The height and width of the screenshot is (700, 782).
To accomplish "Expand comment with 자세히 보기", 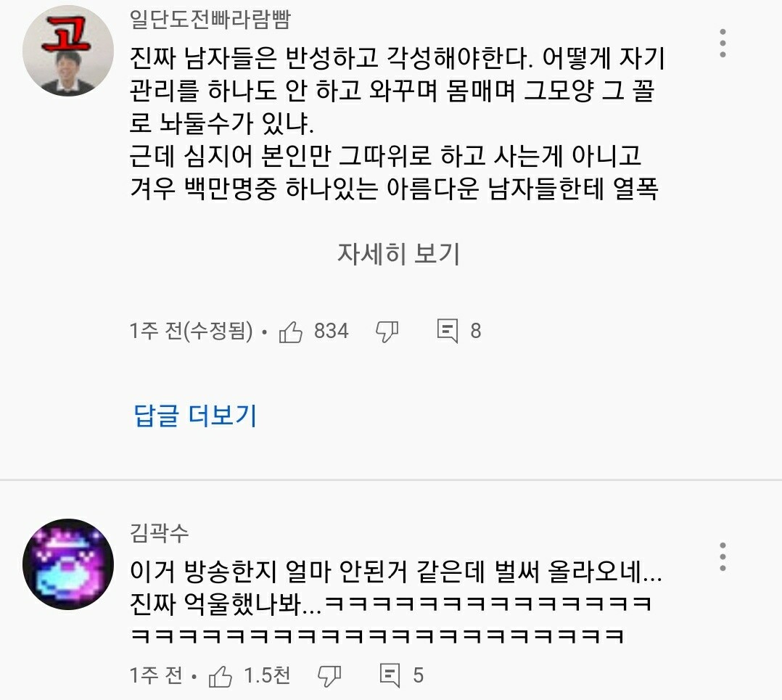I will pyautogui.click(x=398, y=254).
